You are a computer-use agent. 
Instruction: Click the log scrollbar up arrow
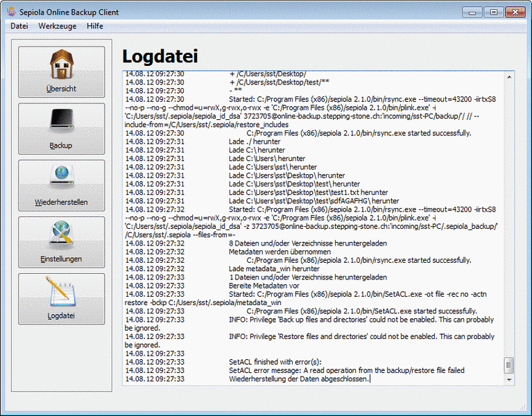coord(509,77)
